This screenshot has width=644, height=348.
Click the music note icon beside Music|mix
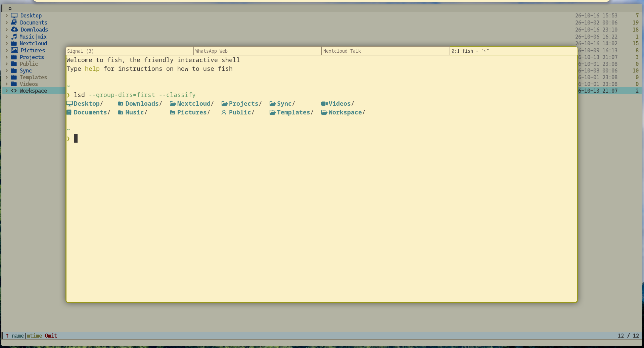14,37
